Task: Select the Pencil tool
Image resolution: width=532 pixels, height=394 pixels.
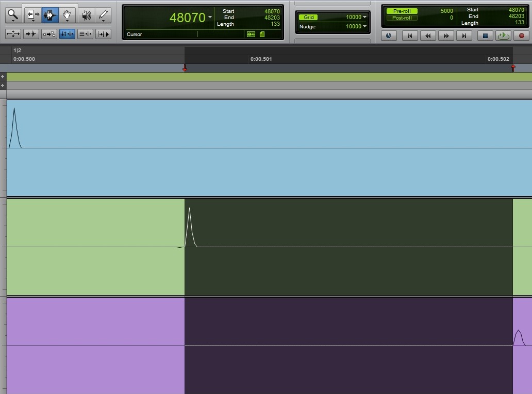Action: 103,15
